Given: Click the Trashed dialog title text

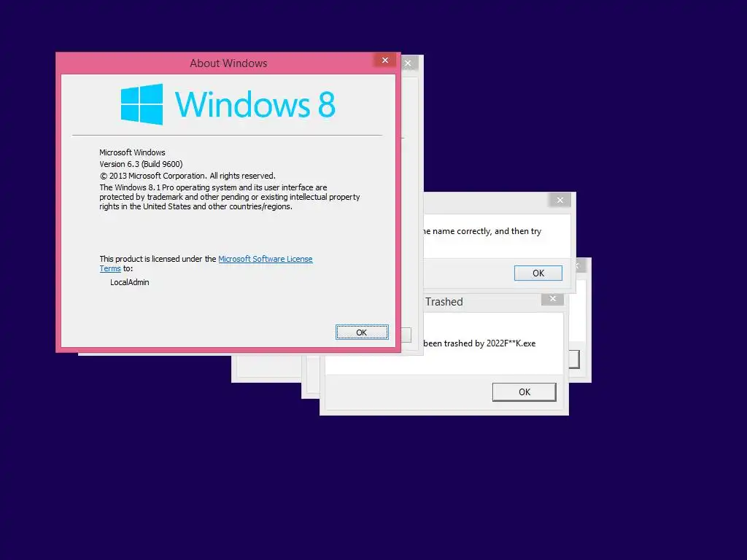Looking at the screenshot, I should point(444,302).
